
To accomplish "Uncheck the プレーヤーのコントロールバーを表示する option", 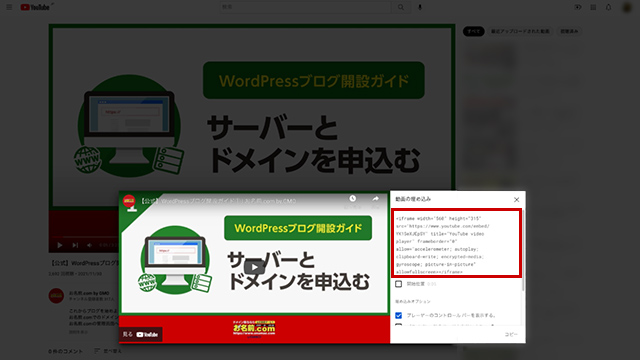I will (399, 315).
